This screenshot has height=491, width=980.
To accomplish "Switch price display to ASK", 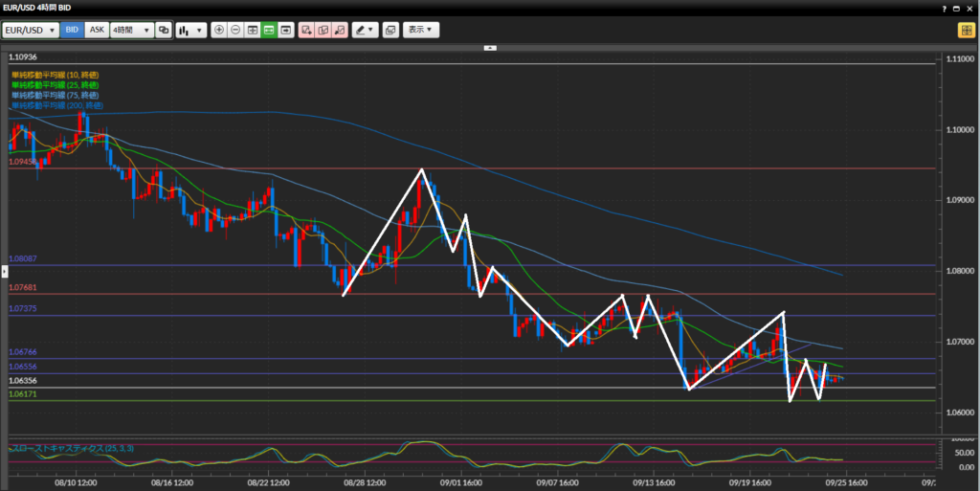I will tap(97, 30).
